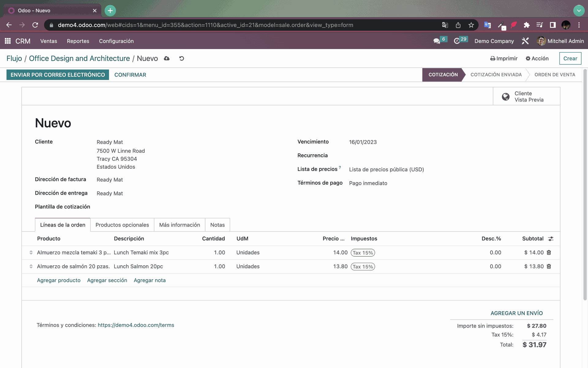Open the Imprimir dropdown menu
The image size is (588, 368).
(x=504, y=58)
